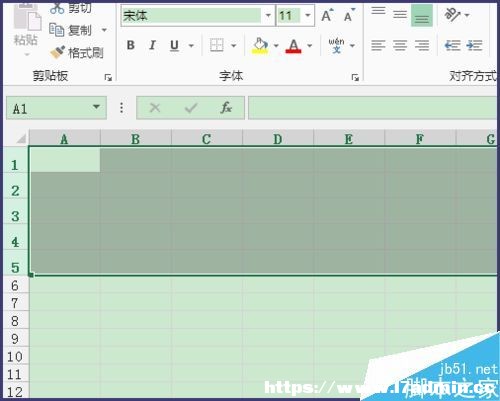Image resolution: width=500 pixels, height=401 pixels.
Task: Open the font name dropdown 宋体
Action: coord(268,15)
